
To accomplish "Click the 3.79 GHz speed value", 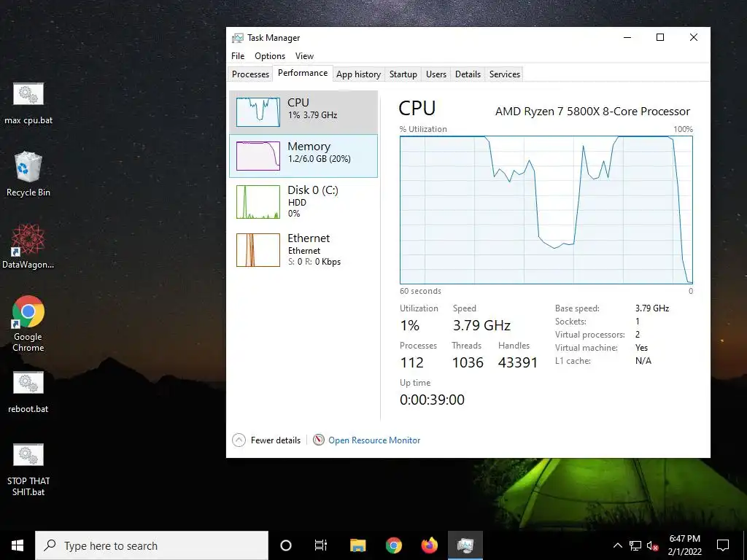I will (x=481, y=325).
